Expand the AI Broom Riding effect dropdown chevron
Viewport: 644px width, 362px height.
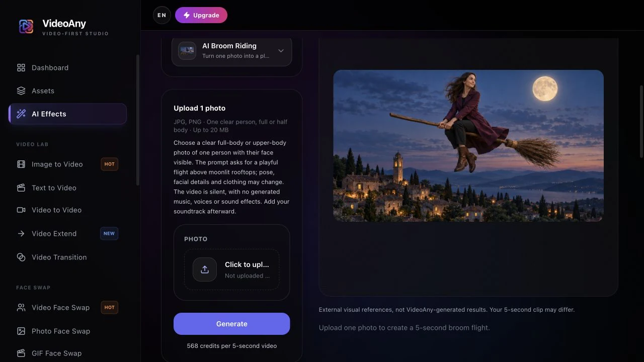coord(281,51)
